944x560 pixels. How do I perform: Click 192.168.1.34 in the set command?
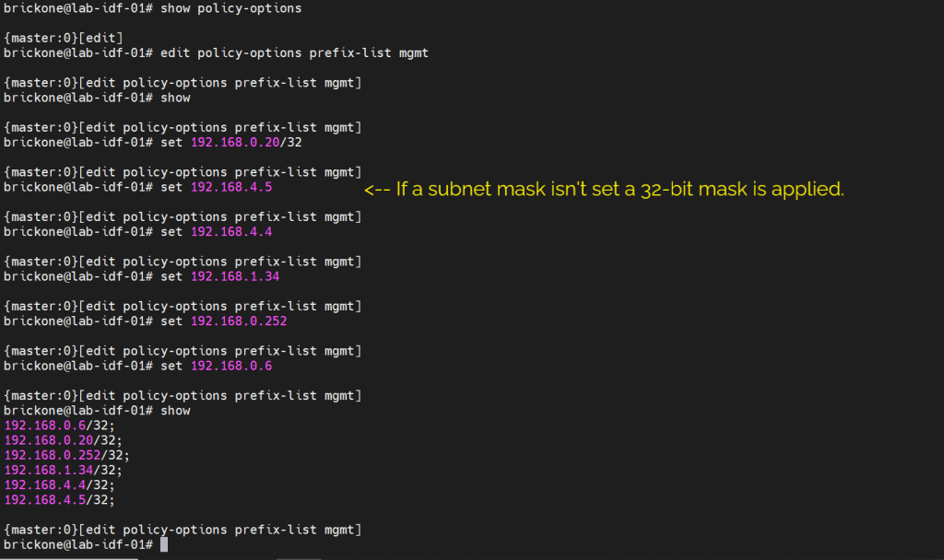235,276
